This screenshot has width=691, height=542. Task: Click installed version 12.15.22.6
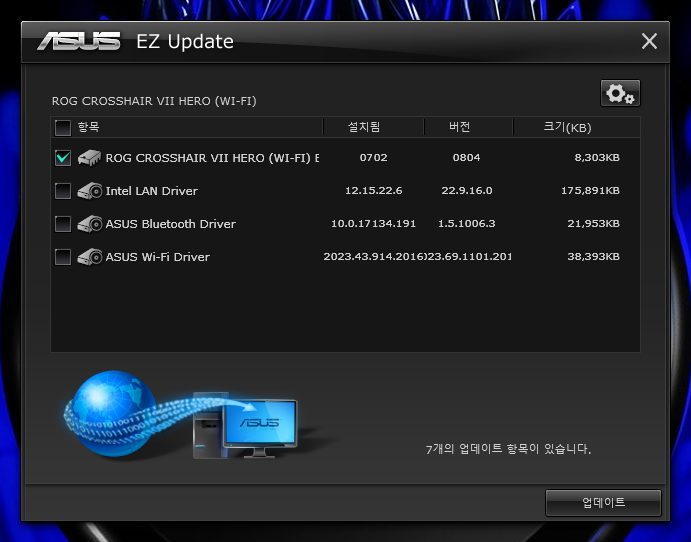(x=373, y=191)
